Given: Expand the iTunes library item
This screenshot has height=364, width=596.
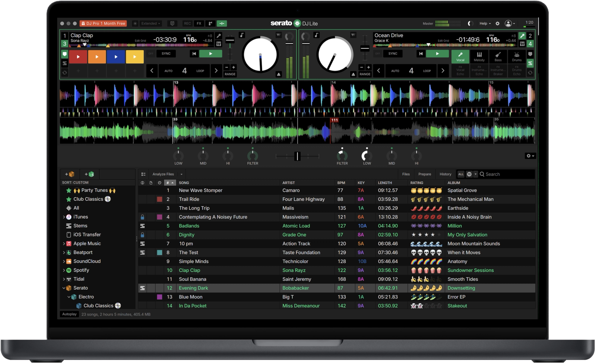Looking at the screenshot, I should pos(64,217).
